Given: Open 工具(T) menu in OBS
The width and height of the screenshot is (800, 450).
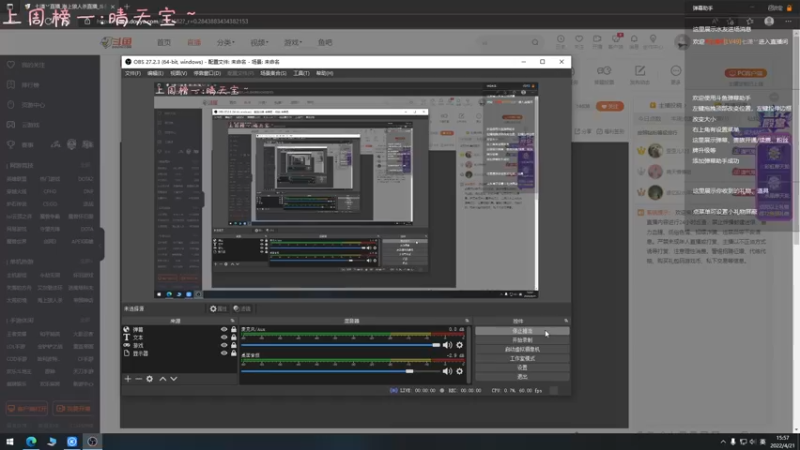Looking at the screenshot, I should pyautogui.click(x=301, y=73).
